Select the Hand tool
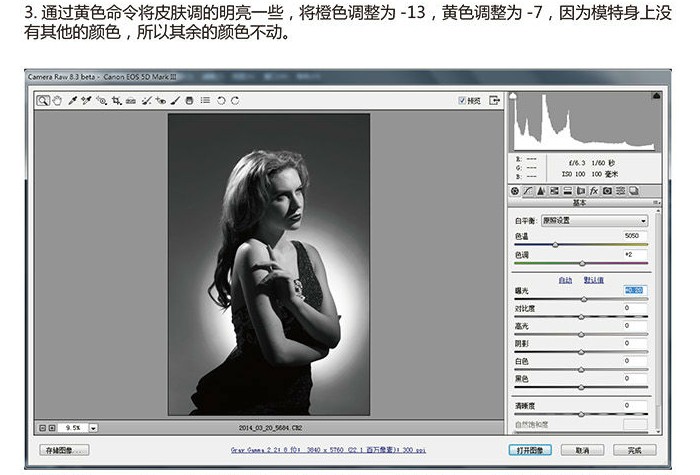Viewport: 700px width, 475px height. pos(57,100)
